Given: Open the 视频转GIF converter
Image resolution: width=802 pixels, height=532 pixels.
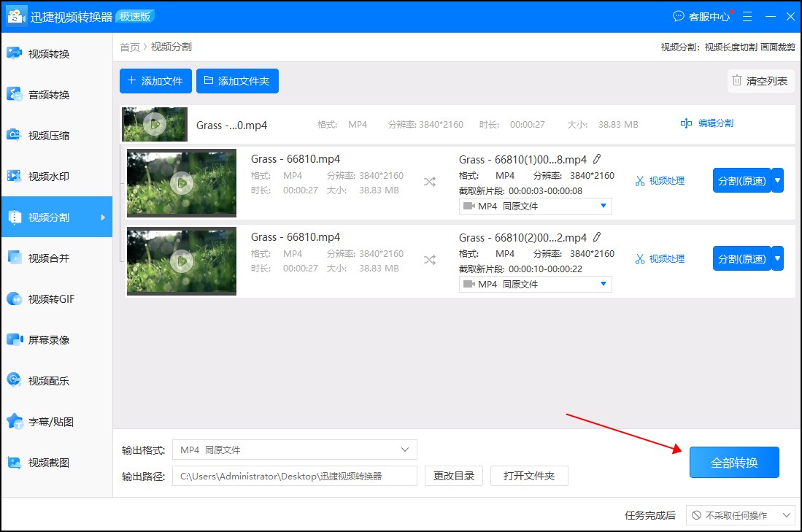Looking at the screenshot, I should pos(44,298).
